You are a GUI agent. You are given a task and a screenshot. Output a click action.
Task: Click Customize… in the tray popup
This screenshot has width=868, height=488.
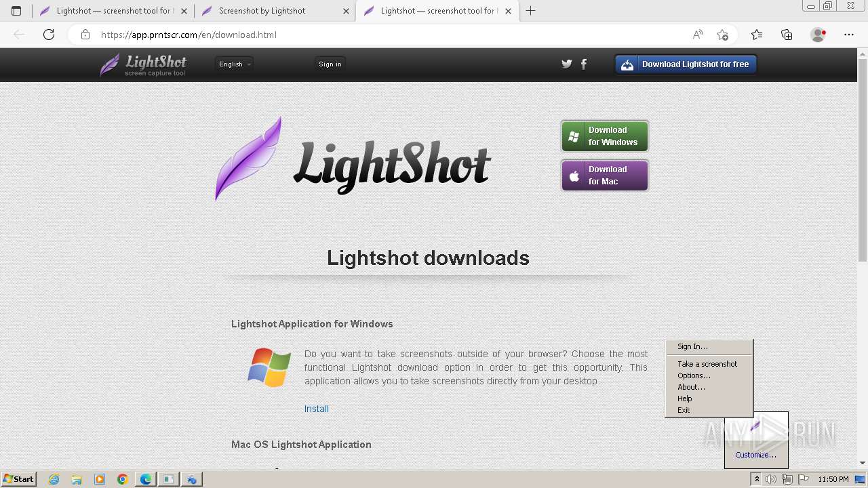(x=756, y=455)
